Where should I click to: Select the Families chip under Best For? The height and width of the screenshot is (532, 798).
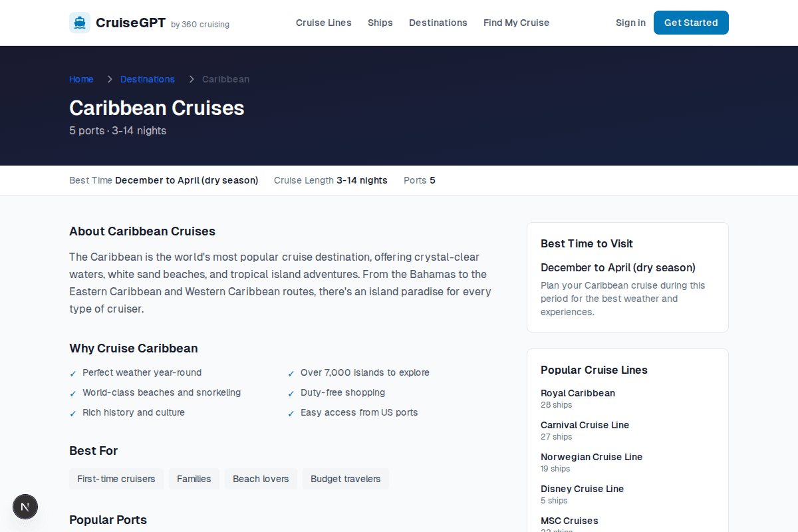(x=194, y=479)
